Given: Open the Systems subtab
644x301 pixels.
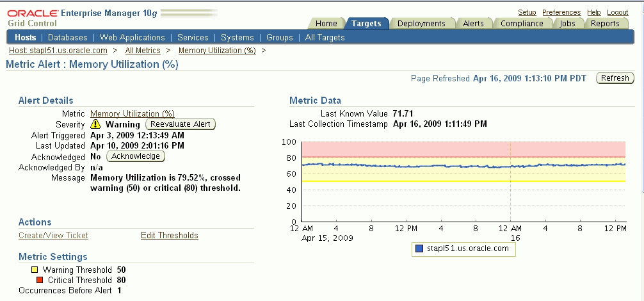Looking at the screenshot, I should point(237,37).
